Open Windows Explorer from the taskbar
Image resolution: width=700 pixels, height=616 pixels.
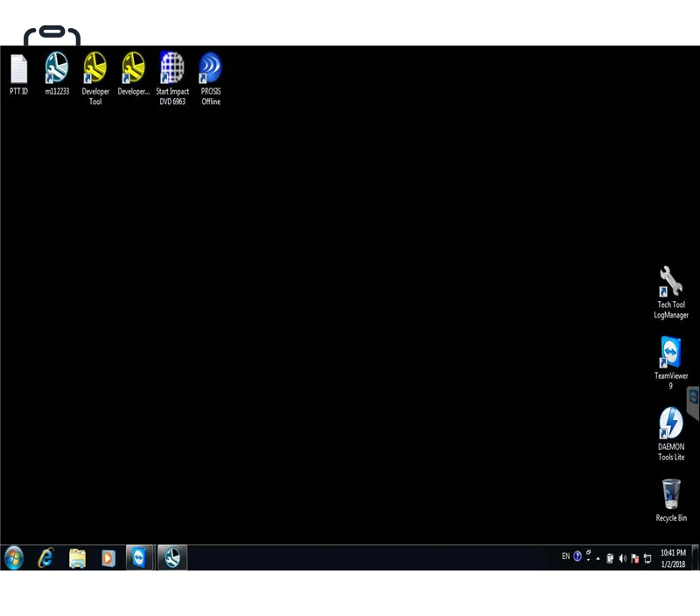click(77, 558)
